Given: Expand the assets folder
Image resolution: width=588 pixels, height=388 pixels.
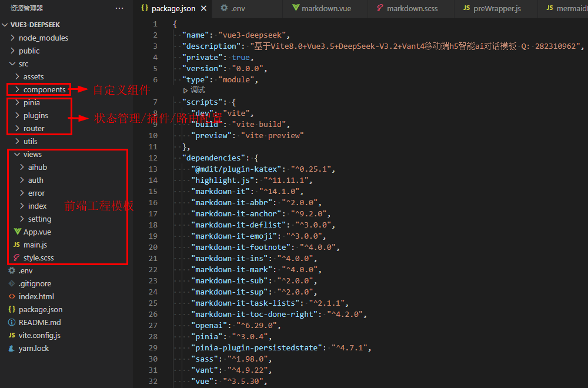Looking at the screenshot, I should coord(17,76).
